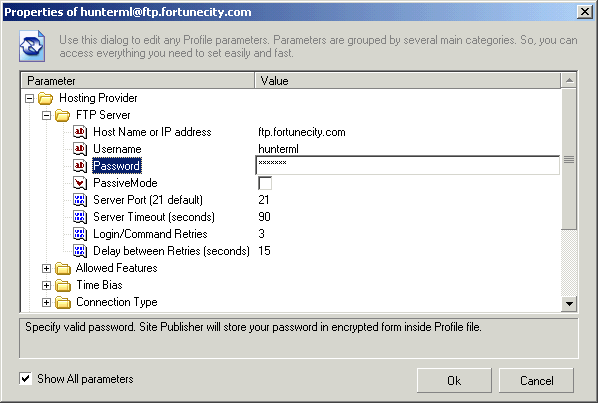
Task: Click the Host Name text parameter icon
Action: coord(80,132)
